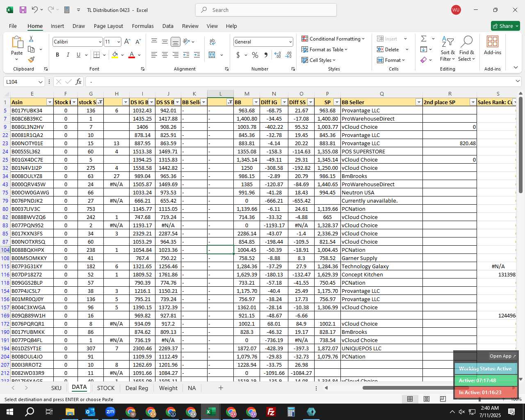Screen dimensions: 525x420
Task: Click the Decrease Font Size icon
Action: [138, 41]
